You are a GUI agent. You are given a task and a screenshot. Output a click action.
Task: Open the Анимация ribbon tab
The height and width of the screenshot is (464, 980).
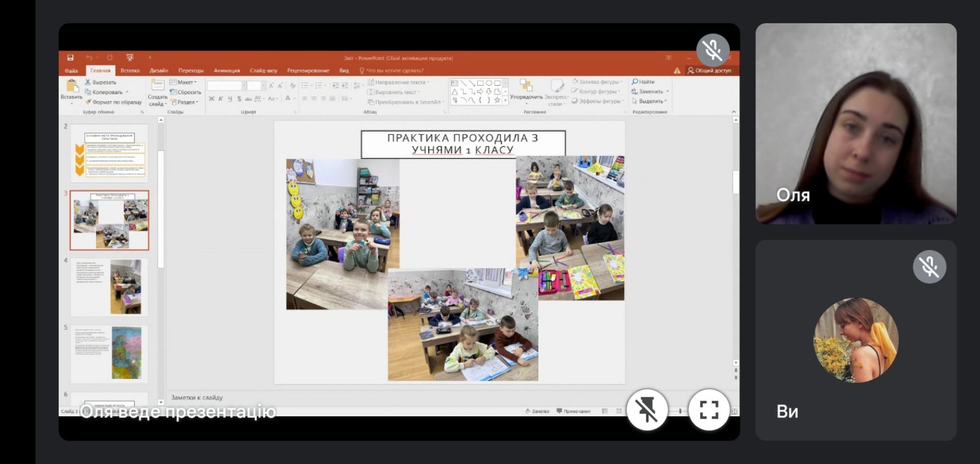pos(227,70)
